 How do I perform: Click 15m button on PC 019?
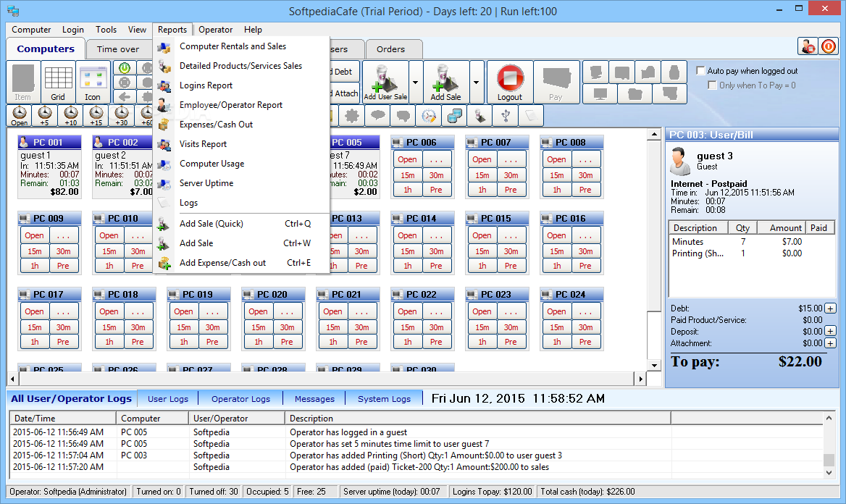tap(184, 327)
